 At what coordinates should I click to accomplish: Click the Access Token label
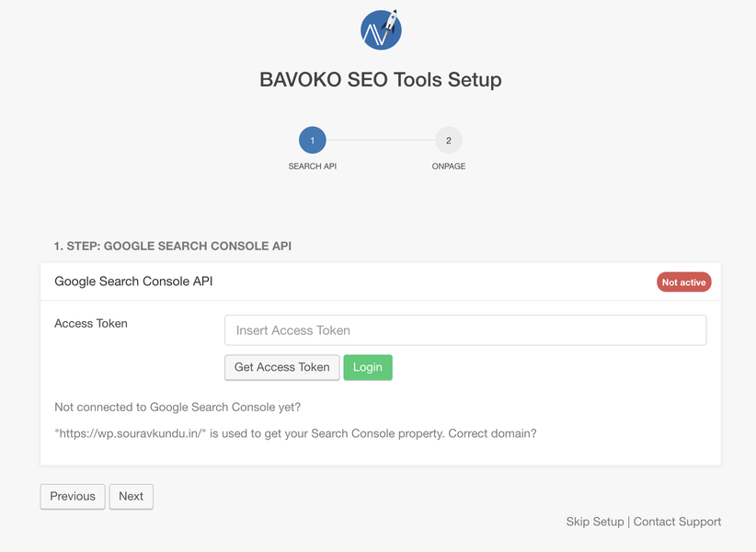click(91, 324)
